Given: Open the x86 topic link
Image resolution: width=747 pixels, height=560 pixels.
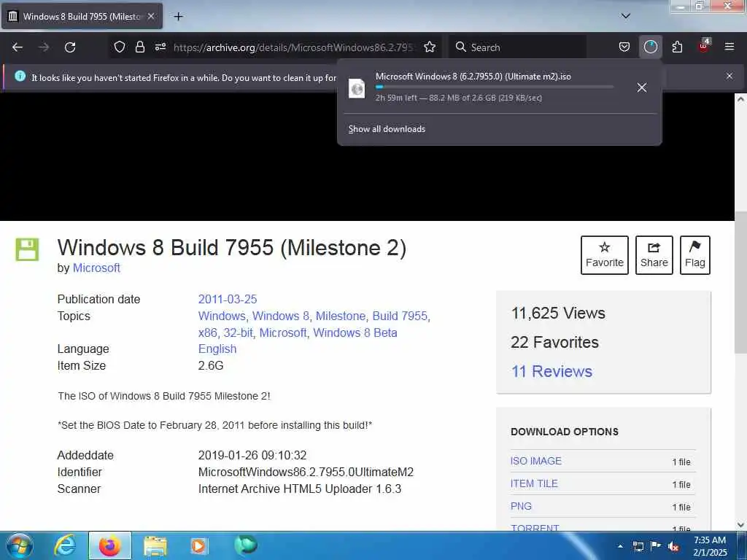Looking at the screenshot, I should (208, 332).
